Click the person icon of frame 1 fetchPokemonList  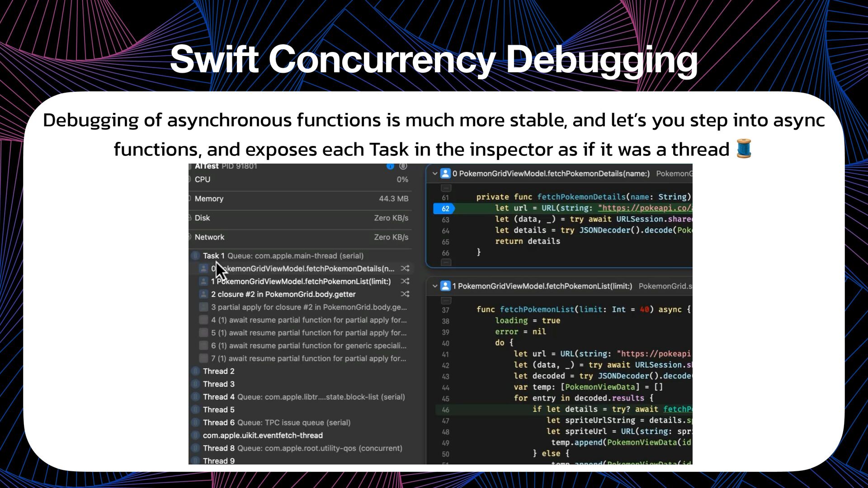pyautogui.click(x=204, y=282)
